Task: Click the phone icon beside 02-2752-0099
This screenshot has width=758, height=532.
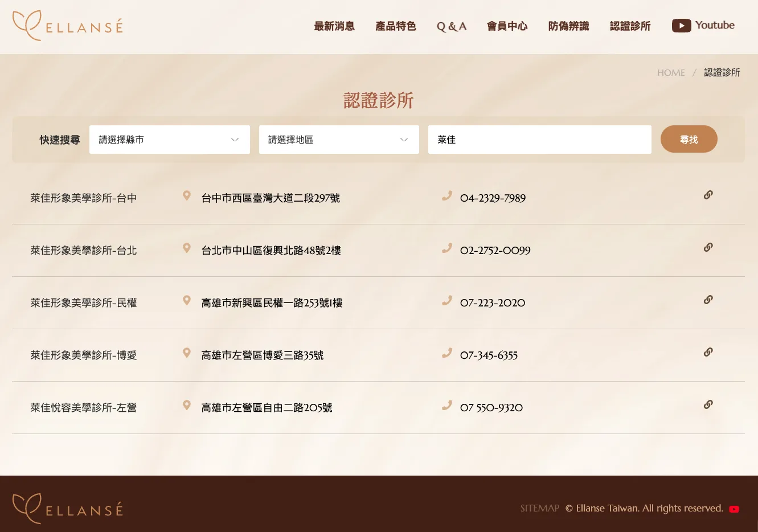Action: pyautogui.click(x=447, y=248)
